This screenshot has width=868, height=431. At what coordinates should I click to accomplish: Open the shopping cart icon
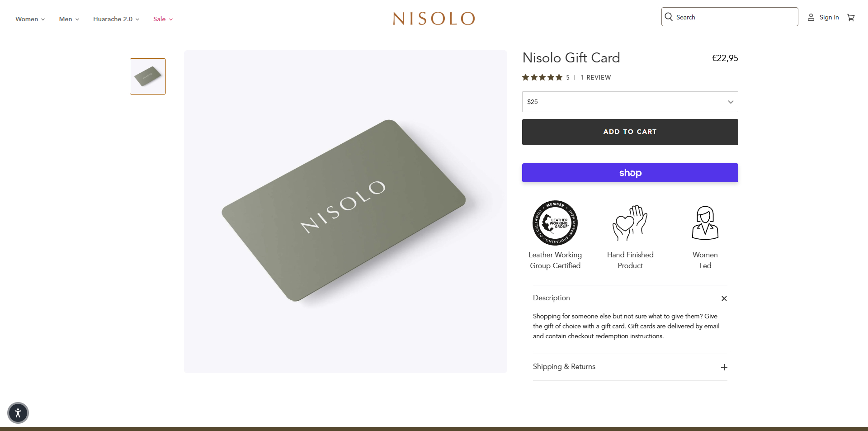[851, 17]
